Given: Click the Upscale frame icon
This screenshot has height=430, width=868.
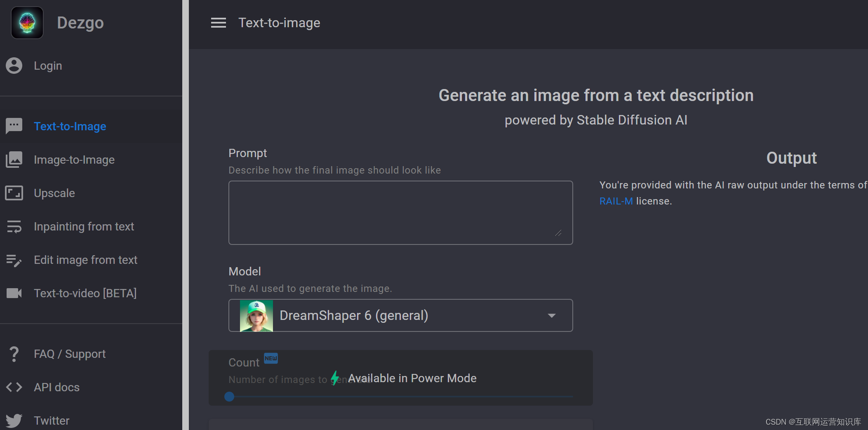Looking at the screenshot, I should pos(14,193).
